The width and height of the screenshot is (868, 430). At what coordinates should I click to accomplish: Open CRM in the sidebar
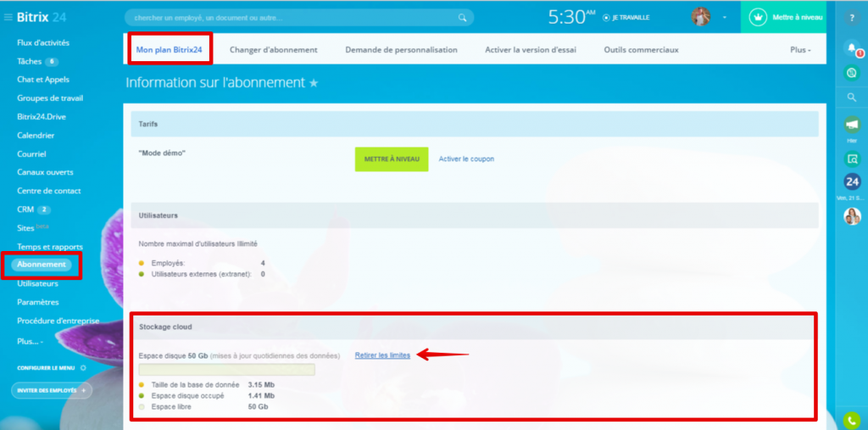(25, 209)
